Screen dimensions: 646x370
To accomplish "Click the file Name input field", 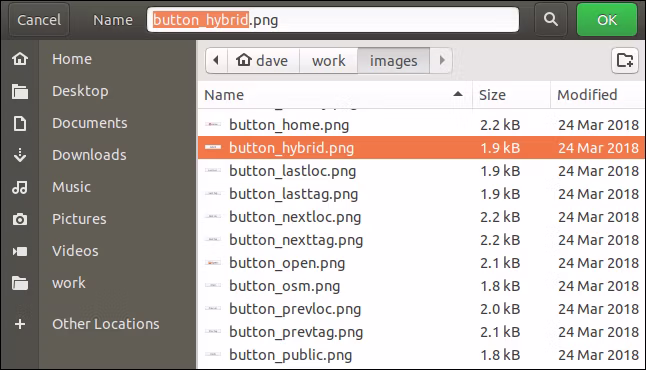I will click(x=333, y=20).
